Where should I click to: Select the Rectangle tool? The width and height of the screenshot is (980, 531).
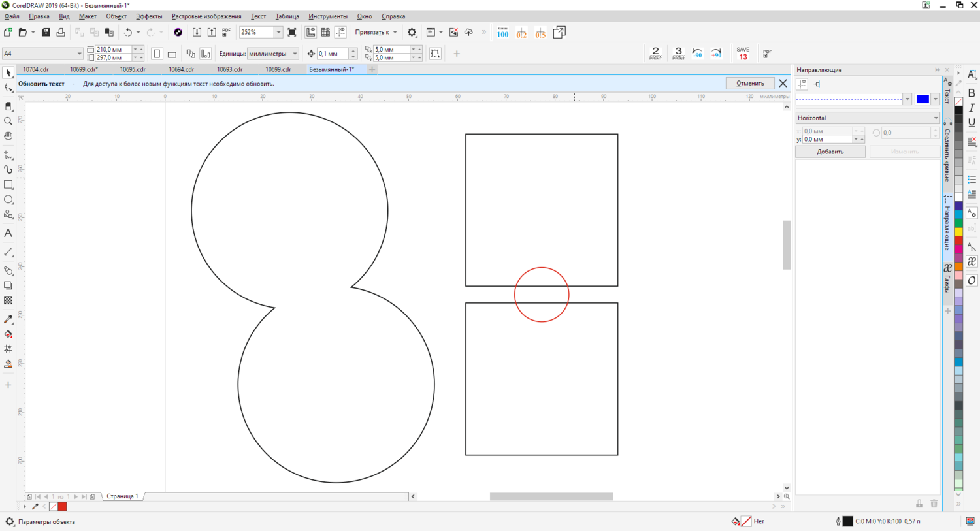coord(8,185)
